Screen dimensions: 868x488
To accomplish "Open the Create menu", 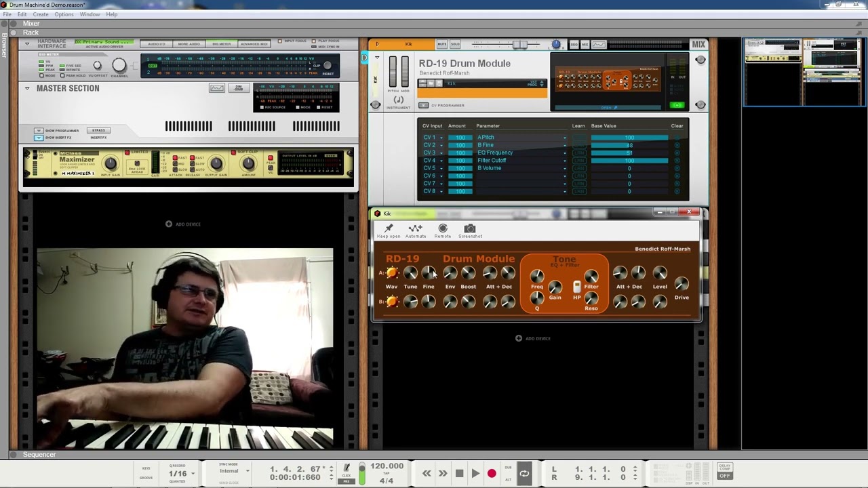I will point(41,14).
